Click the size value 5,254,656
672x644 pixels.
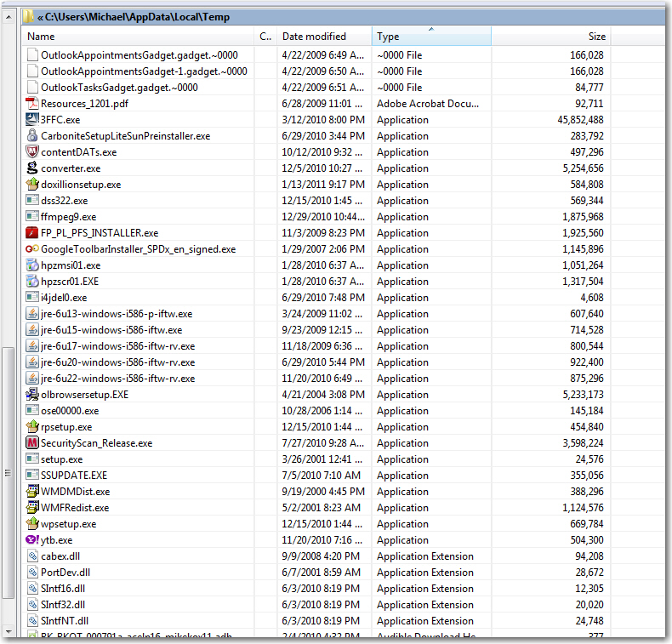click(583, 168)
